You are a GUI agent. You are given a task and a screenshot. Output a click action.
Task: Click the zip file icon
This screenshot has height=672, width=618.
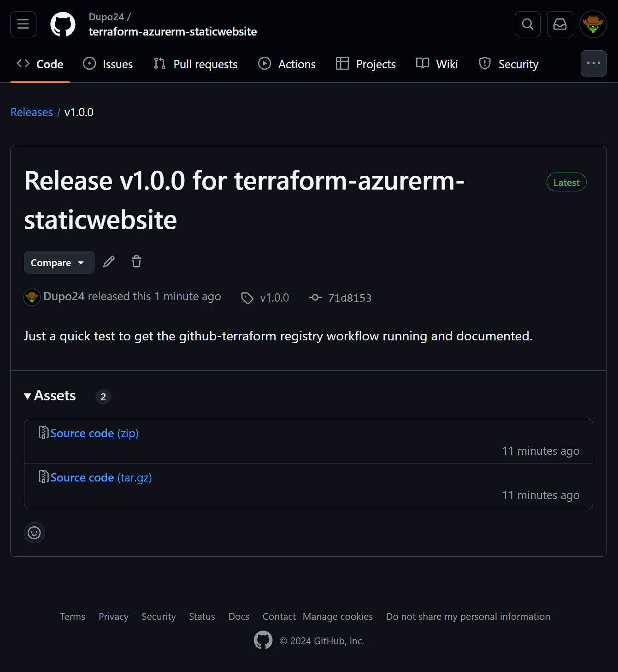tap(44, 432)
